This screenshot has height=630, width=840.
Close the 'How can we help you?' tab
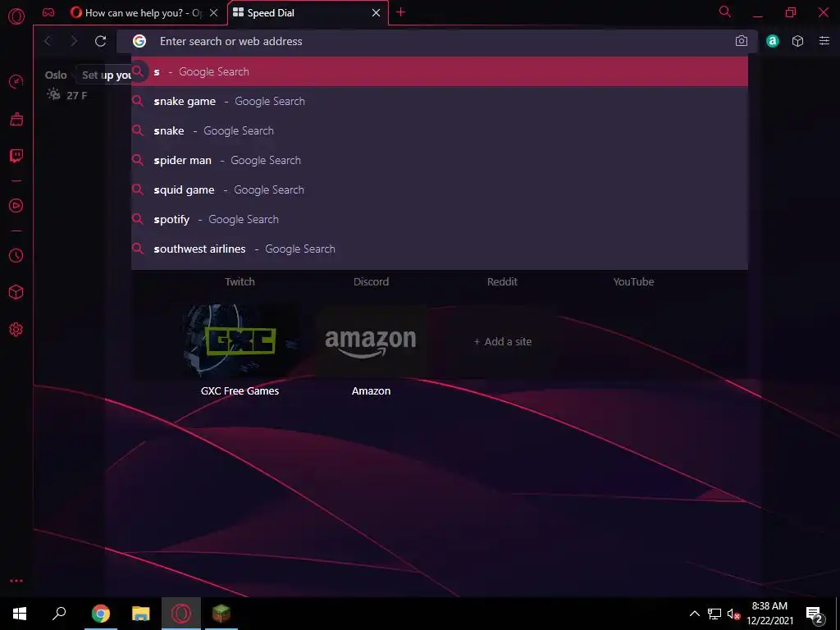click(214, 13)
